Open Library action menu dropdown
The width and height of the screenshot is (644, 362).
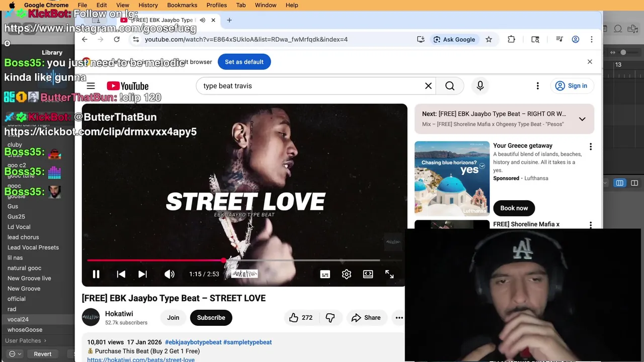15,354
